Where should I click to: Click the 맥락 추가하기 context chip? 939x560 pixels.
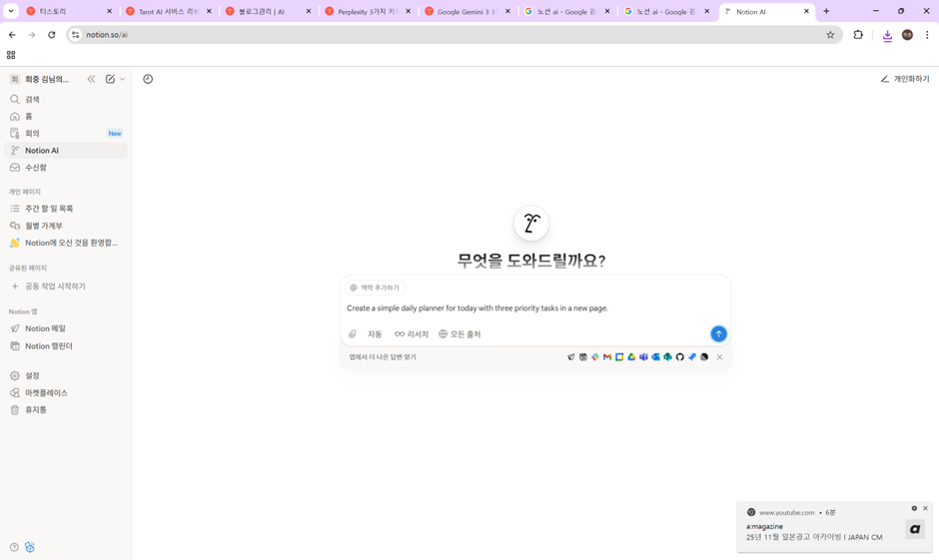click(376, 287)
